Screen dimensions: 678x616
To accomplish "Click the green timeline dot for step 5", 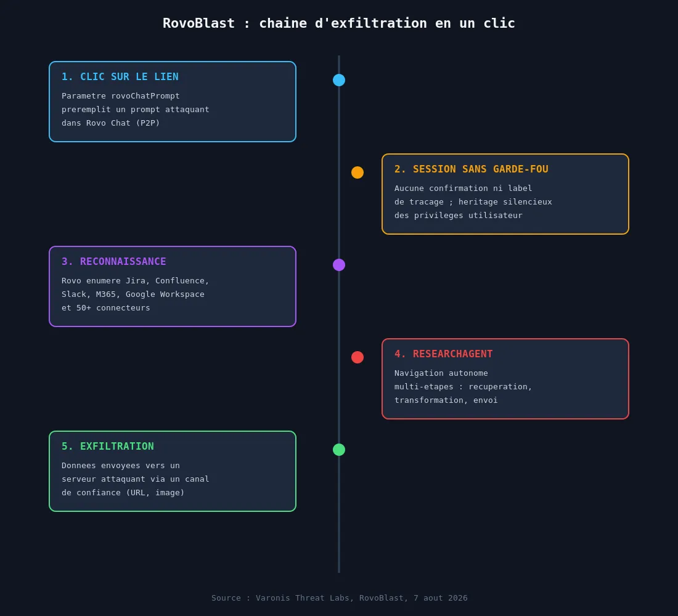I will 338,450.
